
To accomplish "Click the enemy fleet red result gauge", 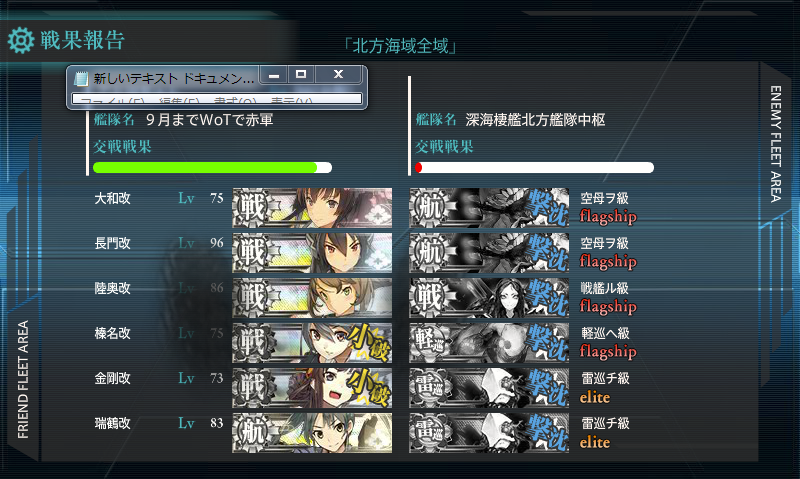I will tap(534, 168).
